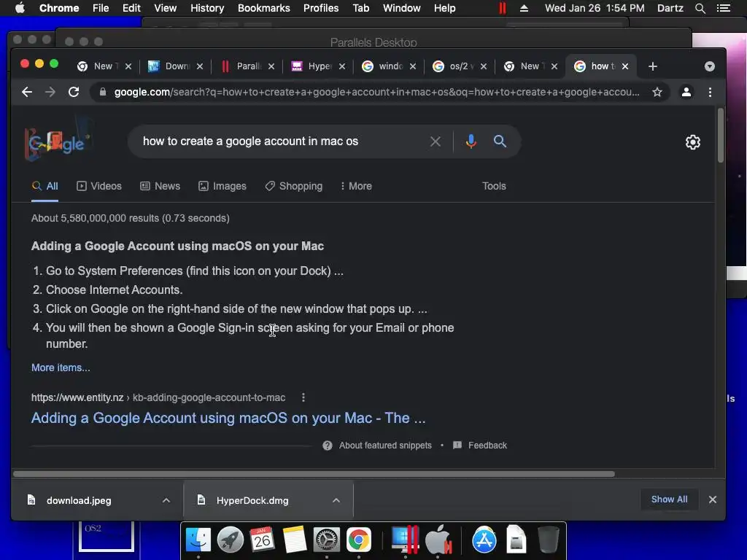Image resolution: width=747 pixels, height=560 pixels.
Task: Clear the search query with the X
Action: [435, 141]
